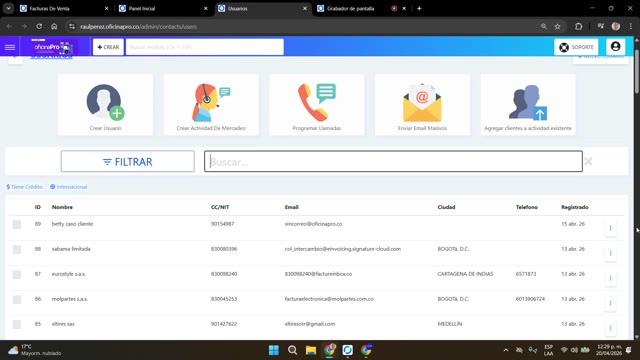Open a new browser tab
The width and height of the screenshot is (640, 360).
[419, 8]
